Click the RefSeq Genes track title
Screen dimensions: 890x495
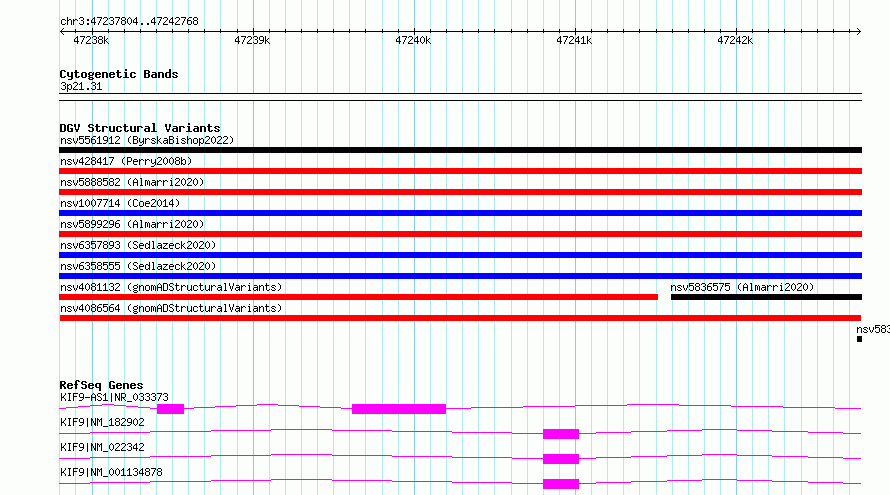pos(101,385)
